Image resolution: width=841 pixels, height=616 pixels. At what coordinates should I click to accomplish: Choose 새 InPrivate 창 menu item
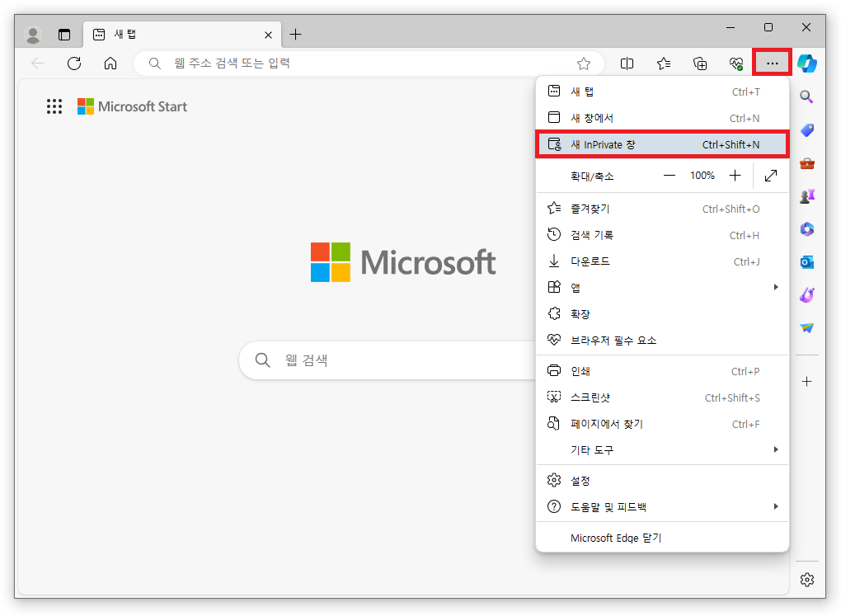(662, 144)
